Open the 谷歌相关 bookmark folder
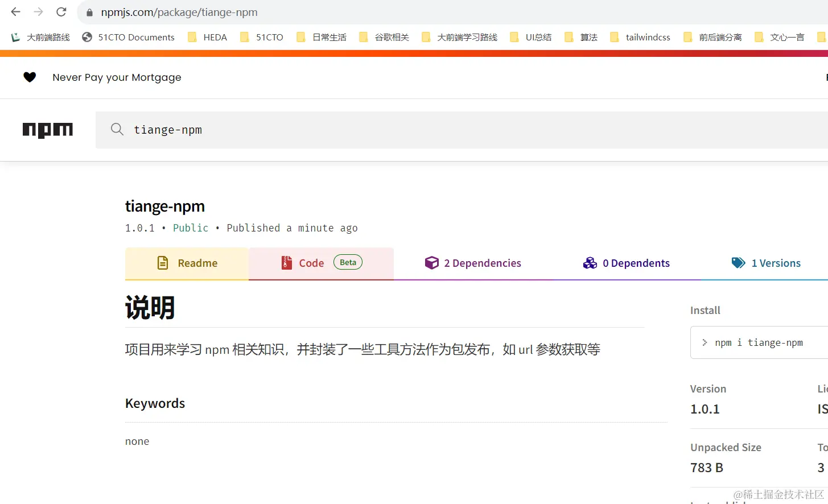This screenshot has height=504, width=828. [x=384, y=38]
